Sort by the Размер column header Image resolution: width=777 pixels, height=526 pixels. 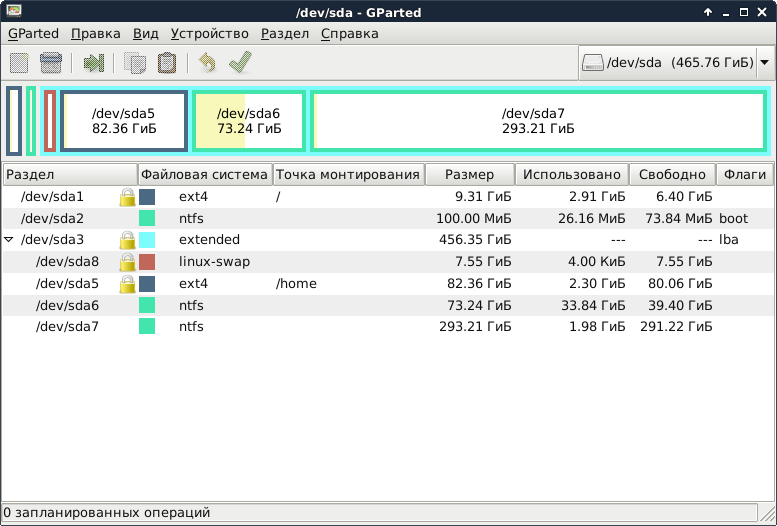(x=469, y=174)
